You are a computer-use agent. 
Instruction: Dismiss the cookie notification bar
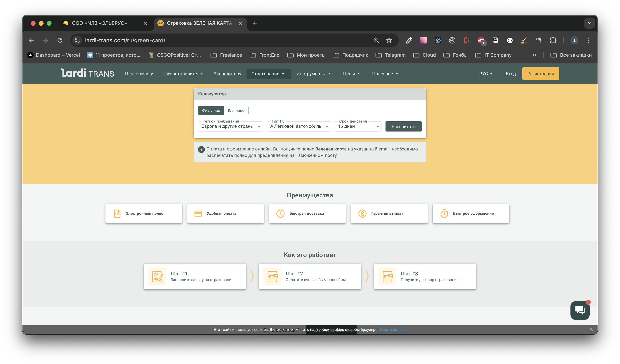(591, 329)
